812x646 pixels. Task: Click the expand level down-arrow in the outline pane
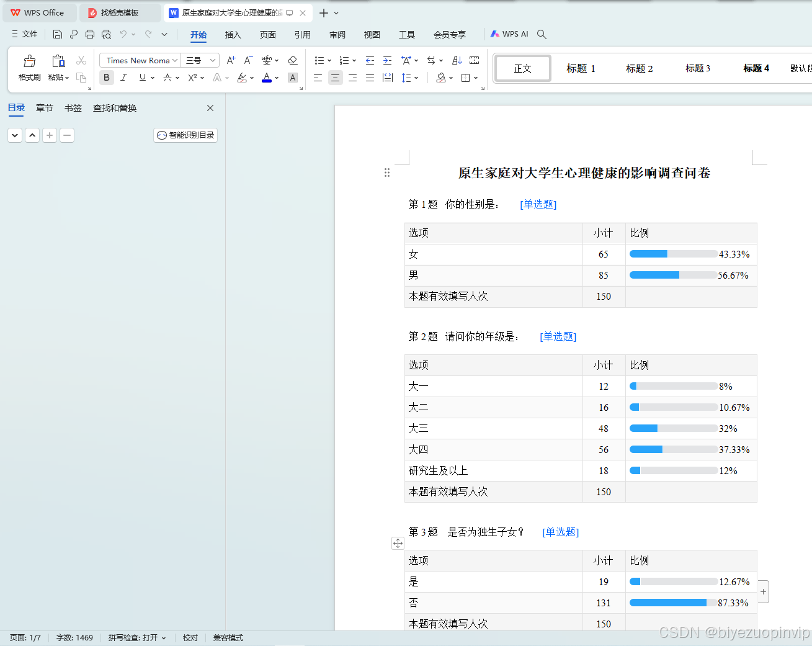(15, 135)
